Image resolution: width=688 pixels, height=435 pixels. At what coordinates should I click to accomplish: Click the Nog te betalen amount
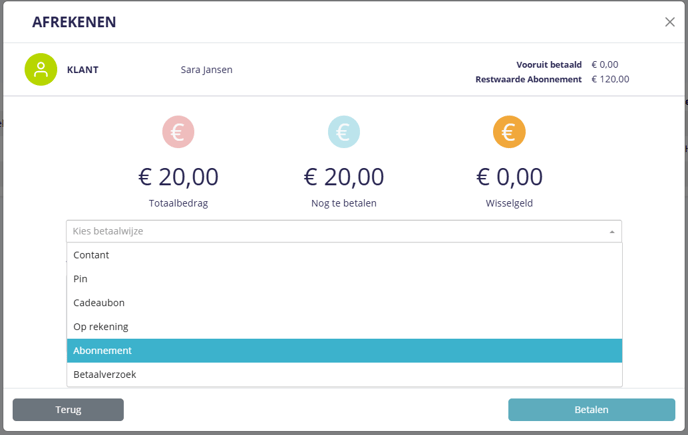[x=344, y=177]
